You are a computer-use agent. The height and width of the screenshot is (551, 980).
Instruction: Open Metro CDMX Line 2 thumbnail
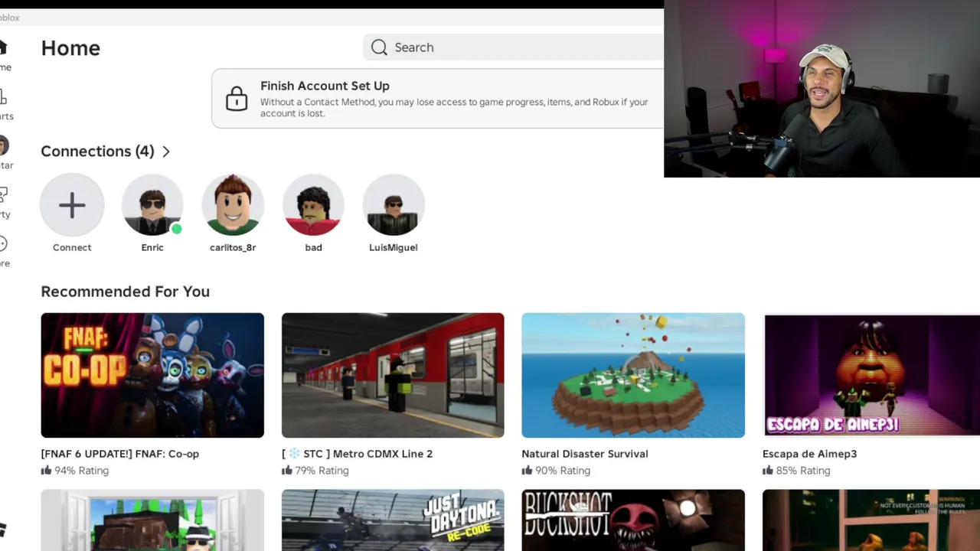pos(393,375)
